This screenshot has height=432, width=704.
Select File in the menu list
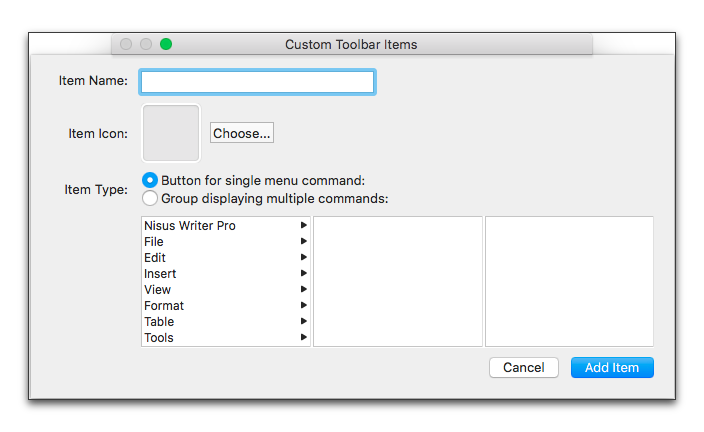[226, 242]
